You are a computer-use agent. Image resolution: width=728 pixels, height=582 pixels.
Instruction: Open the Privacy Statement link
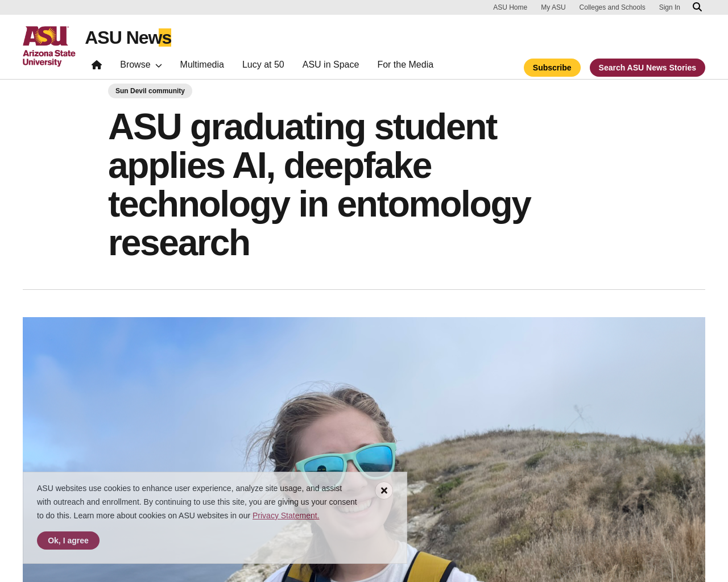[x=286, y=516]
